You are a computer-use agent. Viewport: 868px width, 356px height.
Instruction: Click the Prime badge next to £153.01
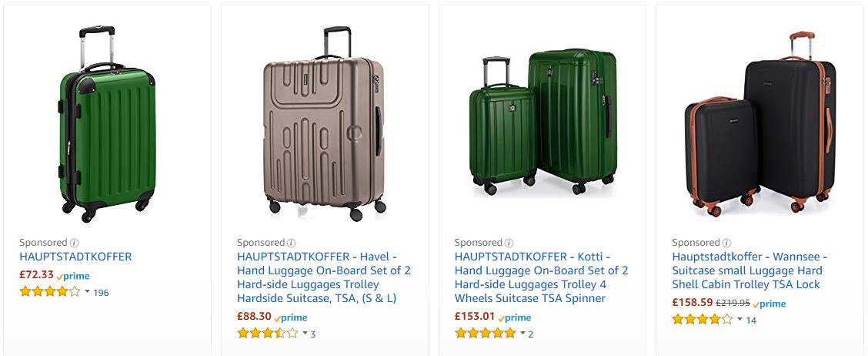514,317
